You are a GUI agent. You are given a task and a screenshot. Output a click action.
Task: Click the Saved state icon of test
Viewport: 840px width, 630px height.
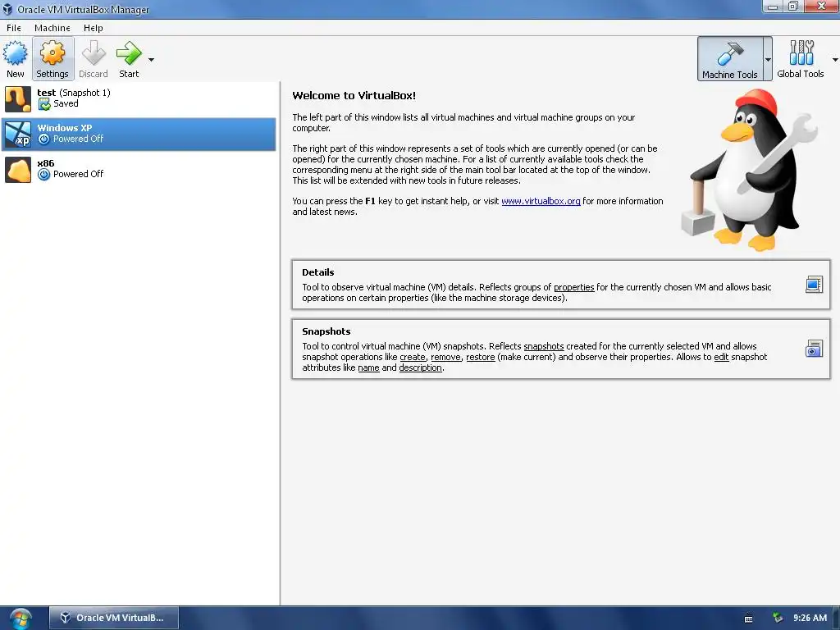(x=44, y=104)
